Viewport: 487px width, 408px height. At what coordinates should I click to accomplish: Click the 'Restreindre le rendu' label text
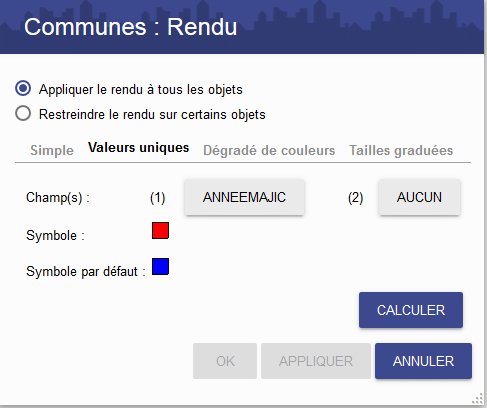tap(152, 114)
